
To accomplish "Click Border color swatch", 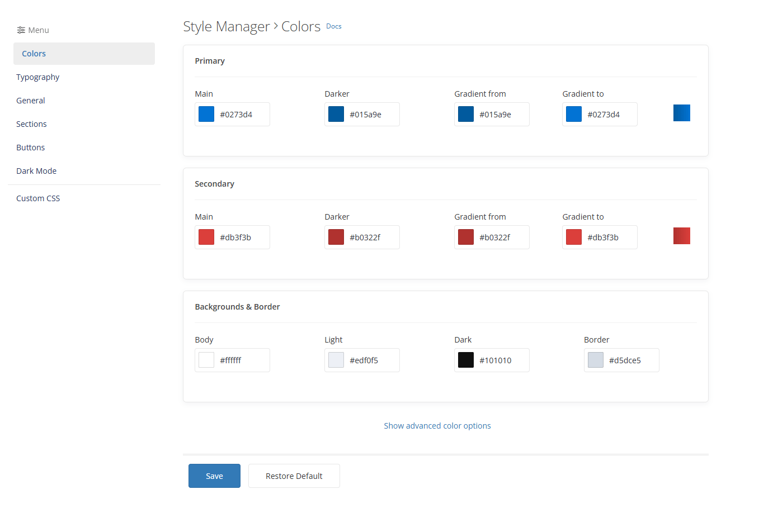I will pos(596,360).
